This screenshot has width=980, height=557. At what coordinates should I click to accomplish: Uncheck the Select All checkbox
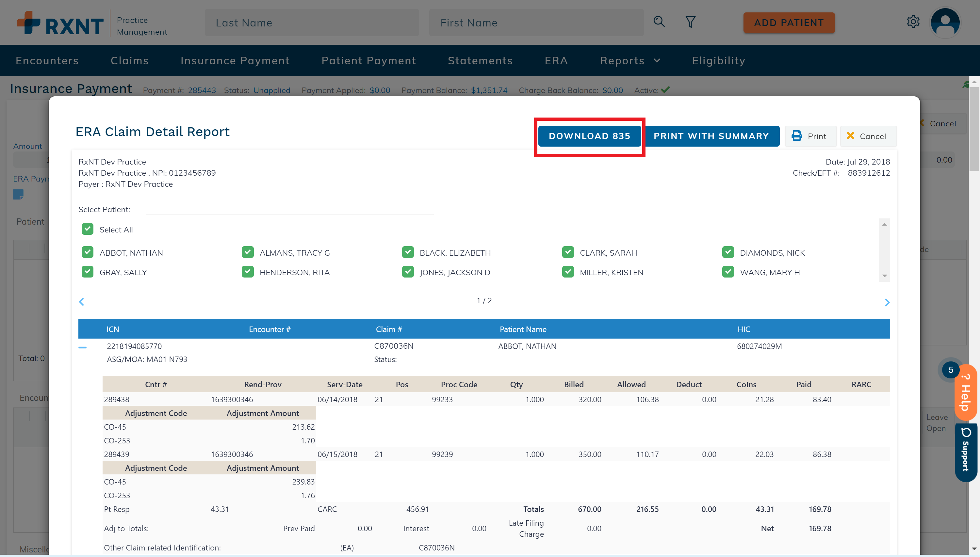(87, 229)
